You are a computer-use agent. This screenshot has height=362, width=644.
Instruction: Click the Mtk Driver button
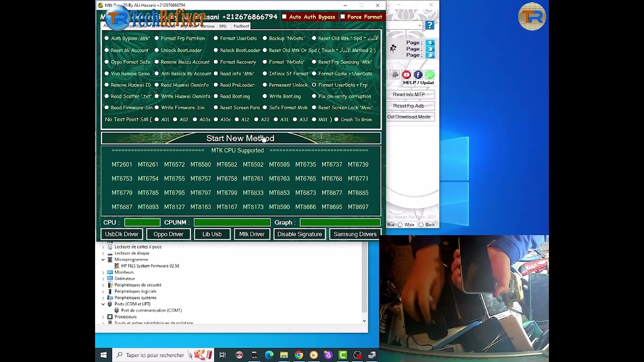click(x=252, y=234)
